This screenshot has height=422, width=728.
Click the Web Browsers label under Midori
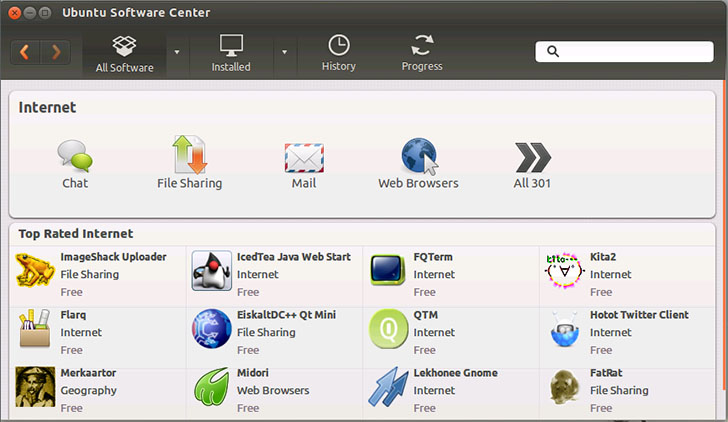[273, 390]
